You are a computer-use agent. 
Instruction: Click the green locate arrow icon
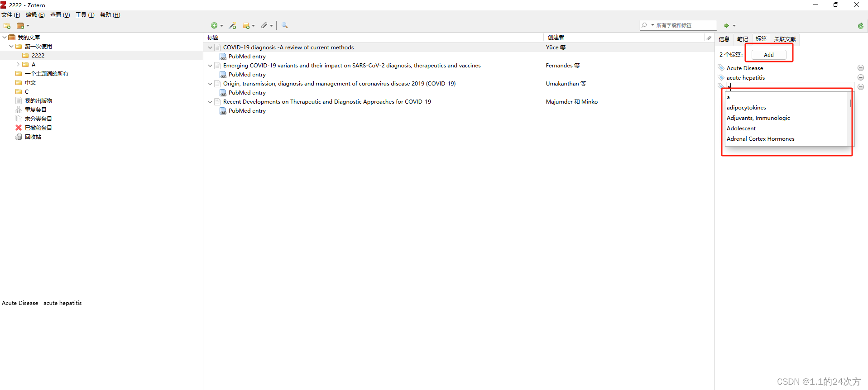tap(726, 26)
